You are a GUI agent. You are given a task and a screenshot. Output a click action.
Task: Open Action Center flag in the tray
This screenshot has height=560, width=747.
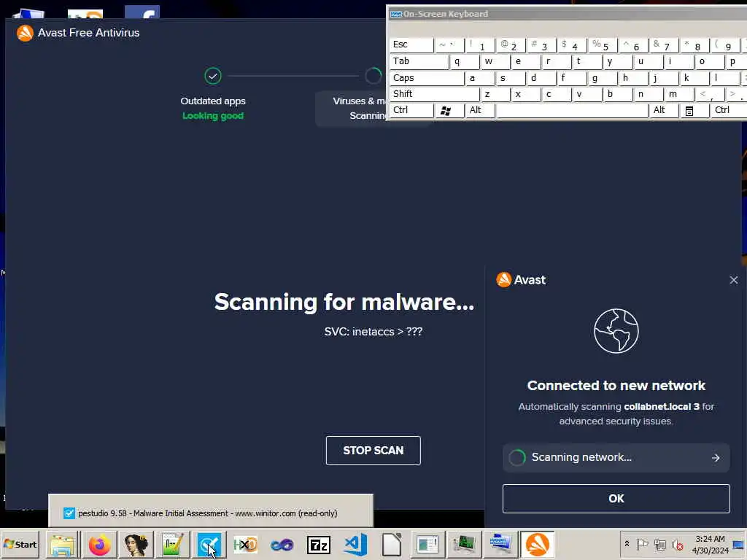coord(642,544)
